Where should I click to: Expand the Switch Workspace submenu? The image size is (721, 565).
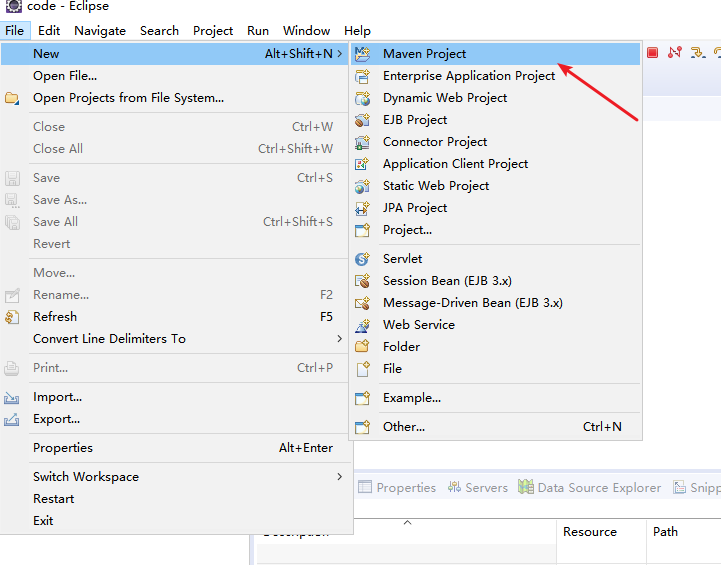pos(340,477)
